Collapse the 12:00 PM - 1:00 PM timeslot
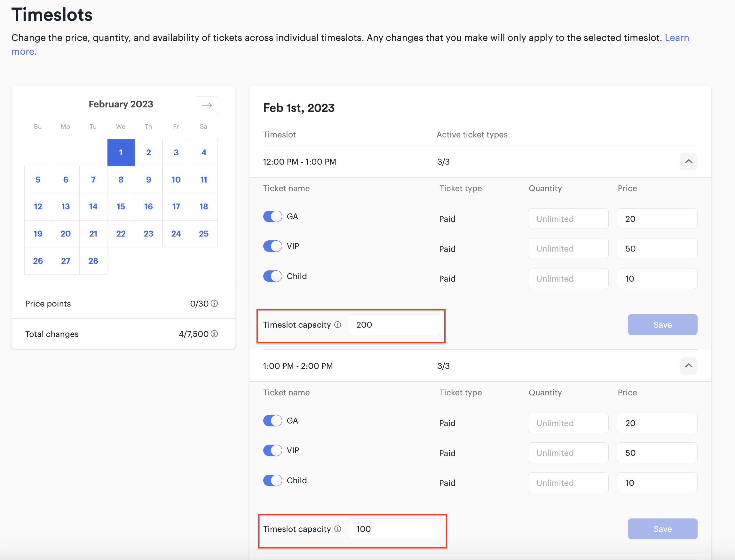This screenshot has height=560, width=735. [688, 162]
